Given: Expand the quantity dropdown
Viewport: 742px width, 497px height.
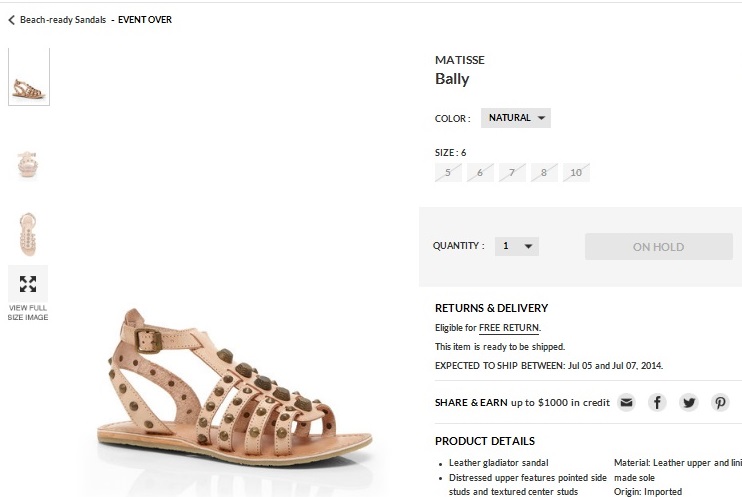Looking at the screenshot, I should point(517,246).
